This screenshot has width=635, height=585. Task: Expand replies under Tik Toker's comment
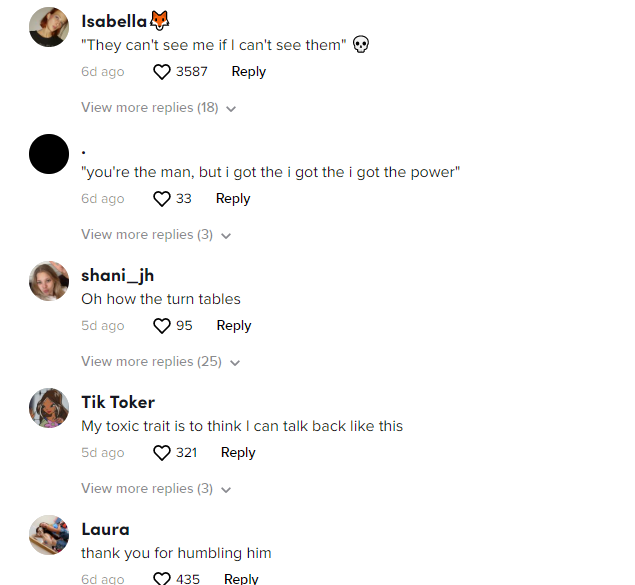pos(156,489)
